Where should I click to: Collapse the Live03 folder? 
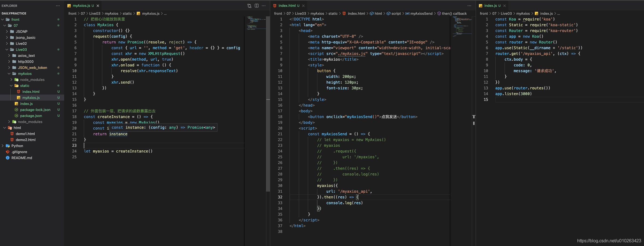pos(32,49)
